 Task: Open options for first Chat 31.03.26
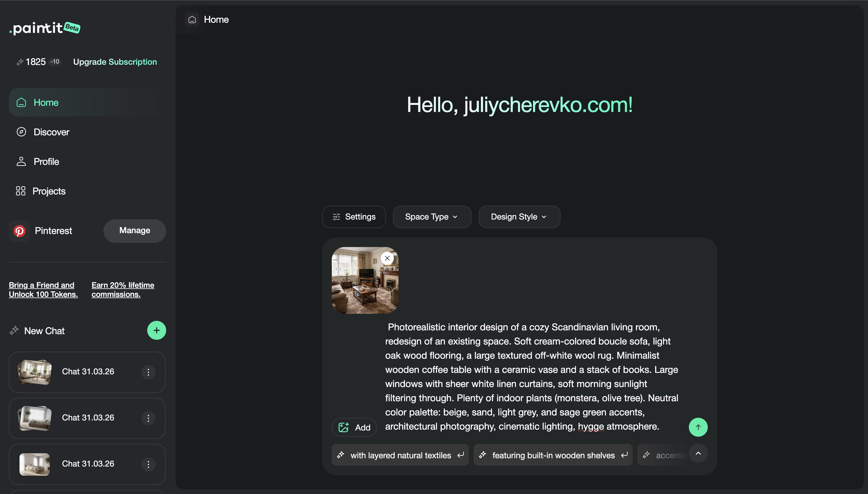click(148, 372)
